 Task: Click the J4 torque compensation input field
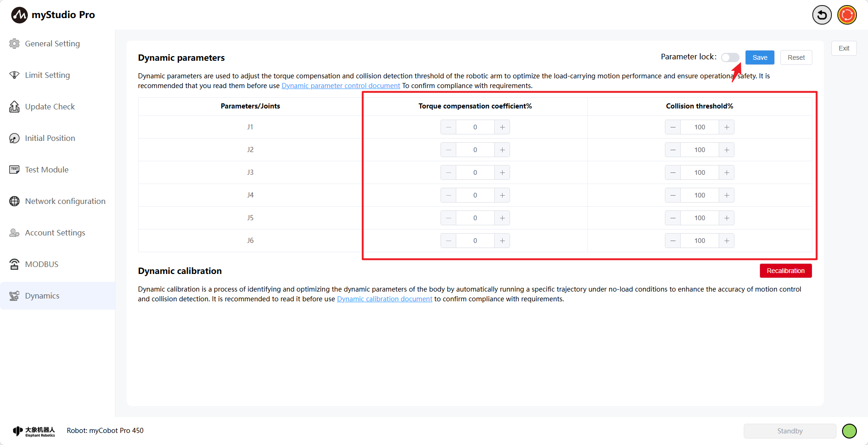coord(475,195)
